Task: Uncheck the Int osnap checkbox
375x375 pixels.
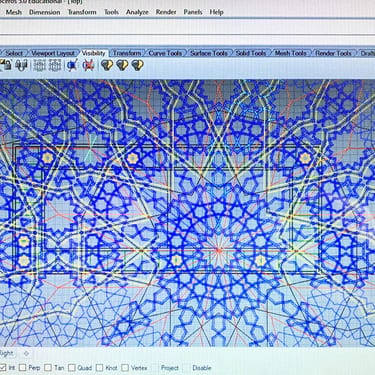Action: (x=3, y=368)
